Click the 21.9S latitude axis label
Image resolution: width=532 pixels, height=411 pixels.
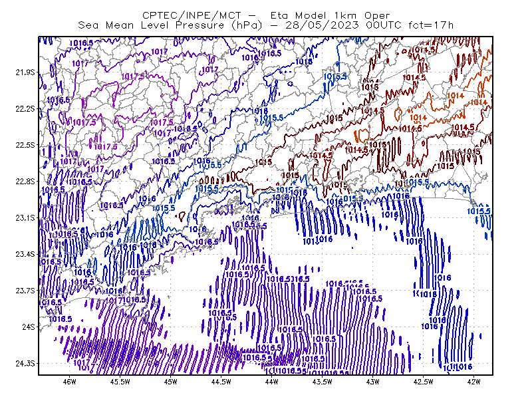coord(25,72)
